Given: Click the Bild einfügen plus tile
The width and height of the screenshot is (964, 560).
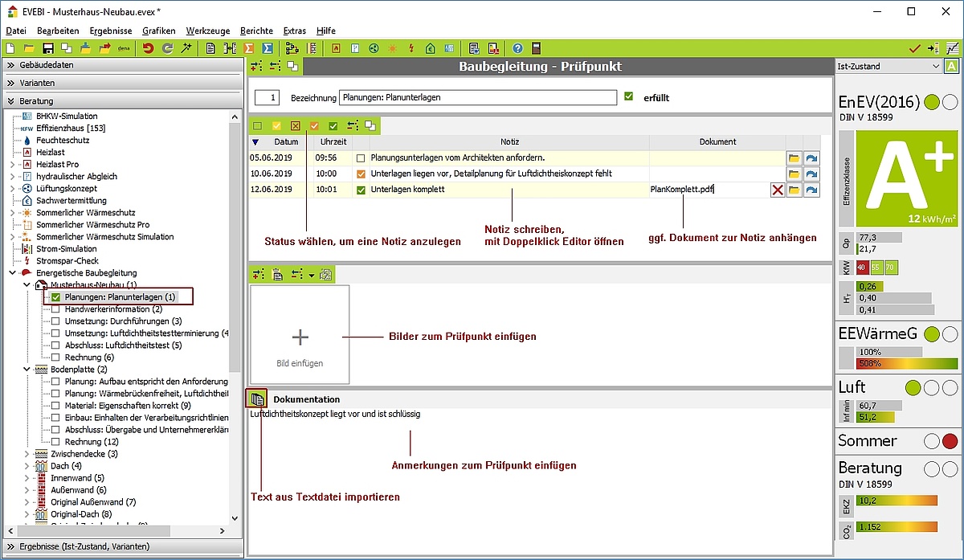Looking at the screenshot, I should coord(300,334).
